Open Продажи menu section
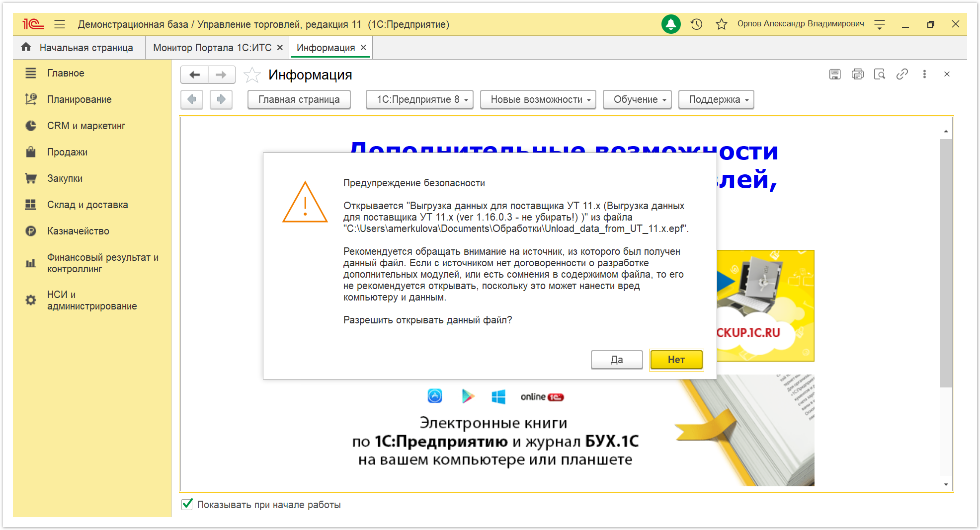Image resolution: width=980 pixels, height=530 pixels. coord(67,152)
